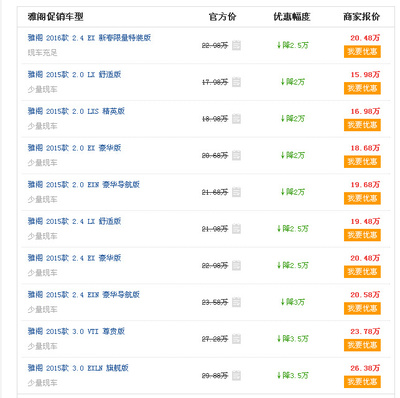Open calculator icon beside 18.98万 price

pyautogui.click(x=236, y=118)
